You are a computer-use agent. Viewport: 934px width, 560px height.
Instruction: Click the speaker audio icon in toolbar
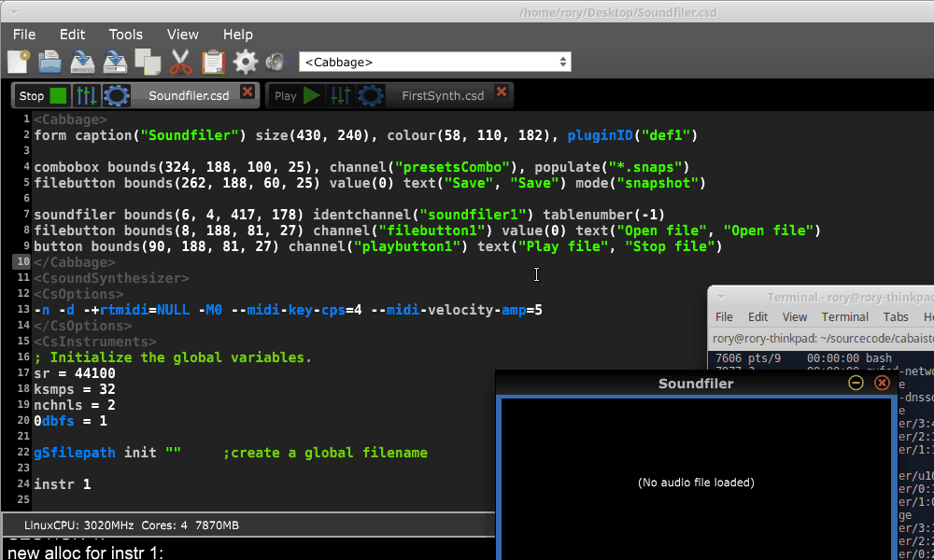pos(276,63)
